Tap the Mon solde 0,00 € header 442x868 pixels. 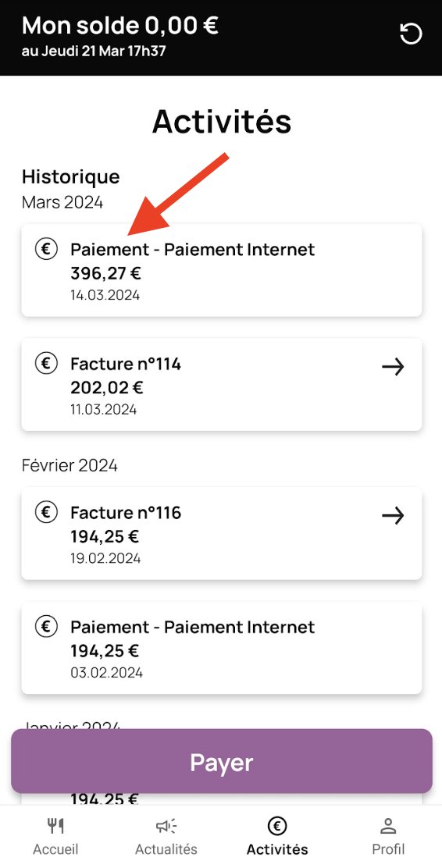coord(119,25)
